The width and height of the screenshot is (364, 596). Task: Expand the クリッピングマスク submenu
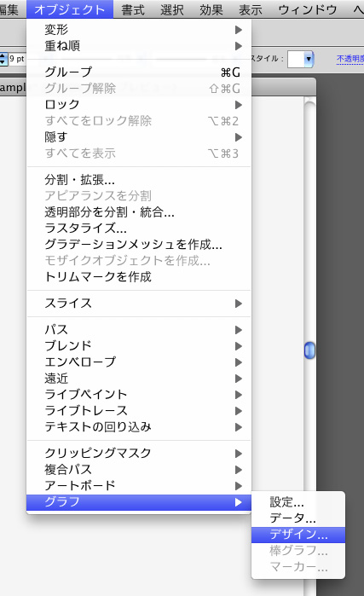point(139,453)
